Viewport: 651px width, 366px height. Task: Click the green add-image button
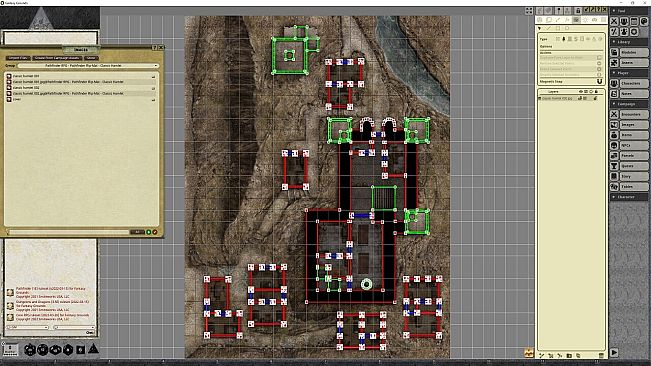148,232
